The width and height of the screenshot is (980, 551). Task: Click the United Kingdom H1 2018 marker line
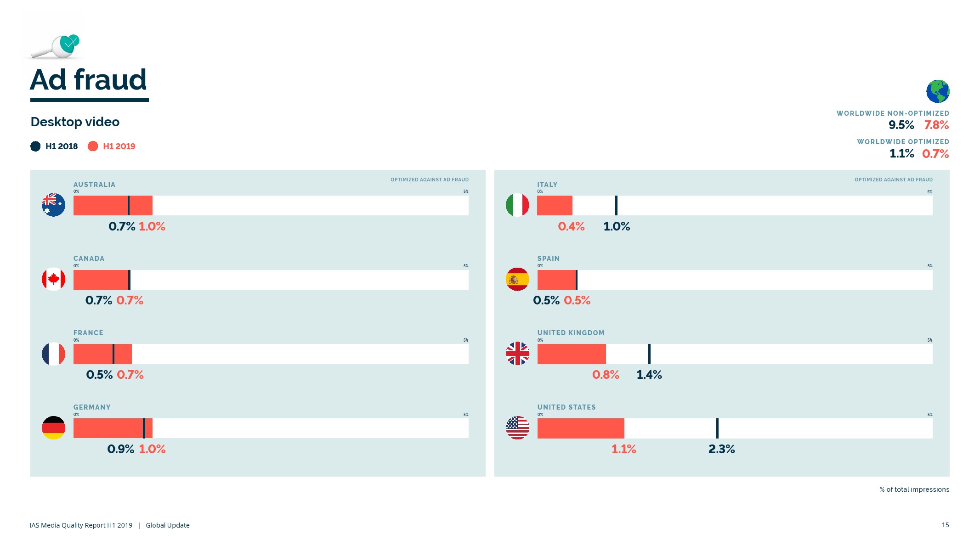click(649, 354)
